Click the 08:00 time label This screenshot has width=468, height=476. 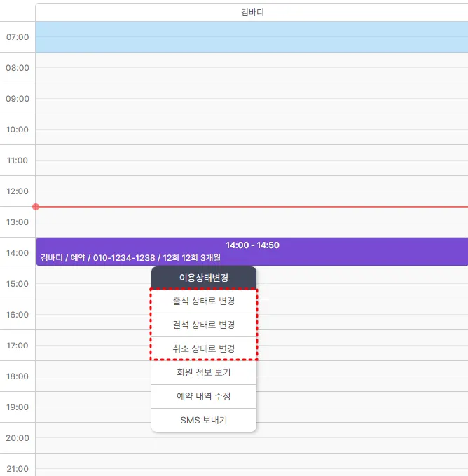click(18, 68)
